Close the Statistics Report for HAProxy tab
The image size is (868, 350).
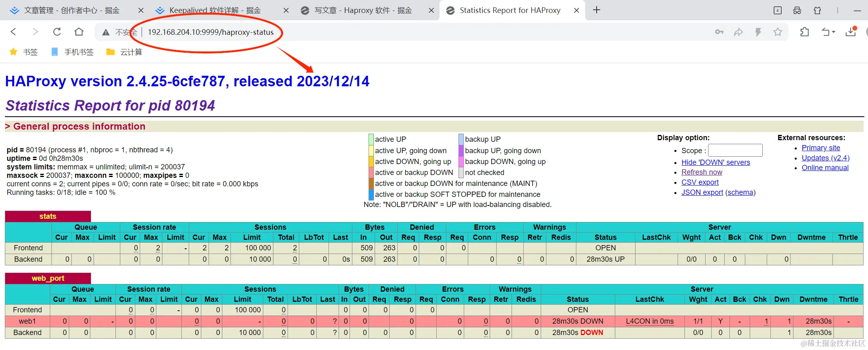pyautogui.click(x=576, y=11)
